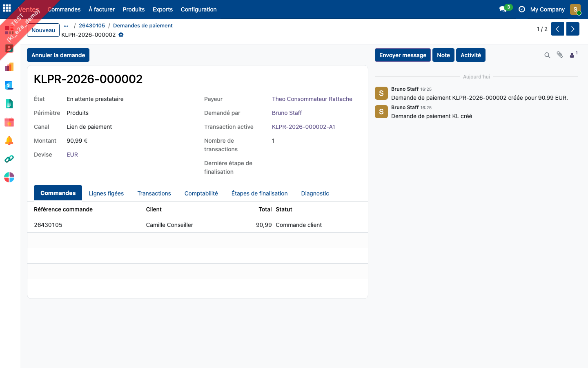Open the apps grid menu
The height and width of the screenshot is (368, 588).
coord(7,8)
